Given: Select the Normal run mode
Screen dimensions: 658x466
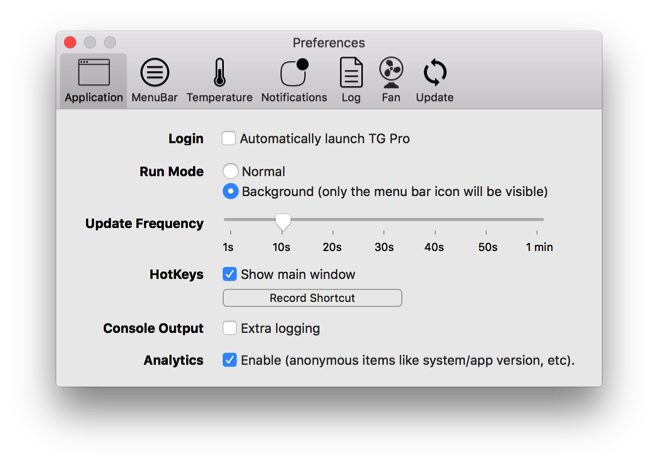Looking at the screenshot, I should click(x=230, y=171).
